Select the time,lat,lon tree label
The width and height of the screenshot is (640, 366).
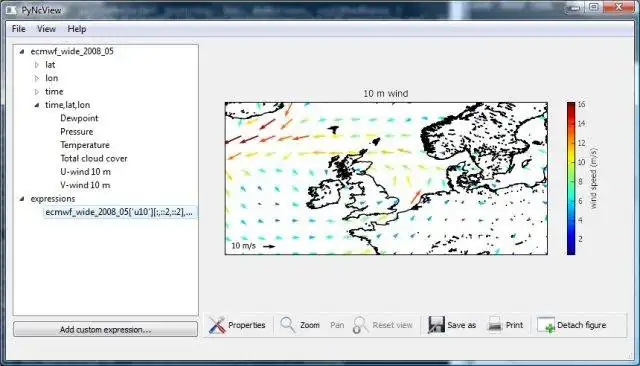(x=67, y=105)
